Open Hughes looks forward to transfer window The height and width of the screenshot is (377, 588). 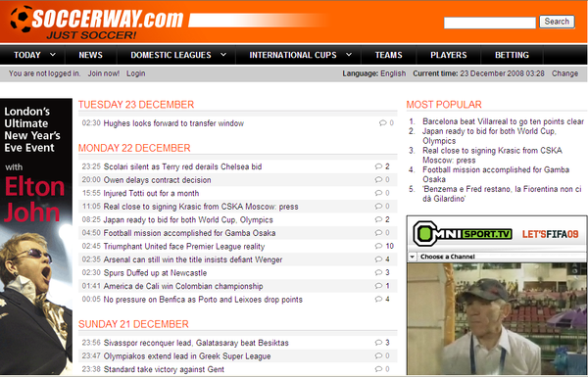click(173, 123)
